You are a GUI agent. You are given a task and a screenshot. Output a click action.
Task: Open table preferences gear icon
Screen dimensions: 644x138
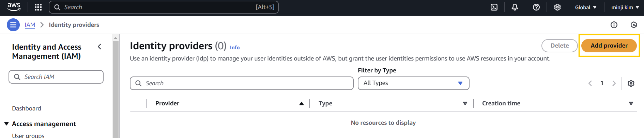tap(631, 83)
